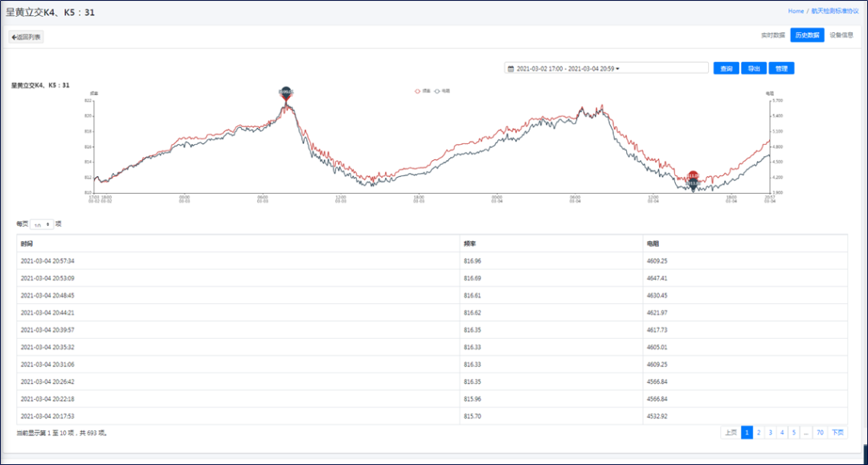This screenshot has height=465, width=868.
Task: Select the row 2021-03-04 20:48:45
Action: pyautogui.click(x=432, y=295)
